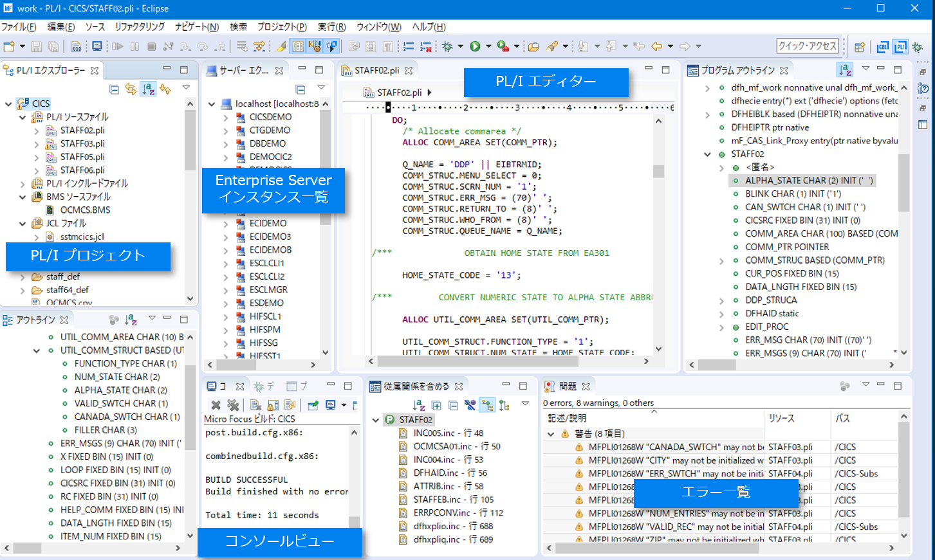Click Collapse All in dependency view

pos(453,405)
